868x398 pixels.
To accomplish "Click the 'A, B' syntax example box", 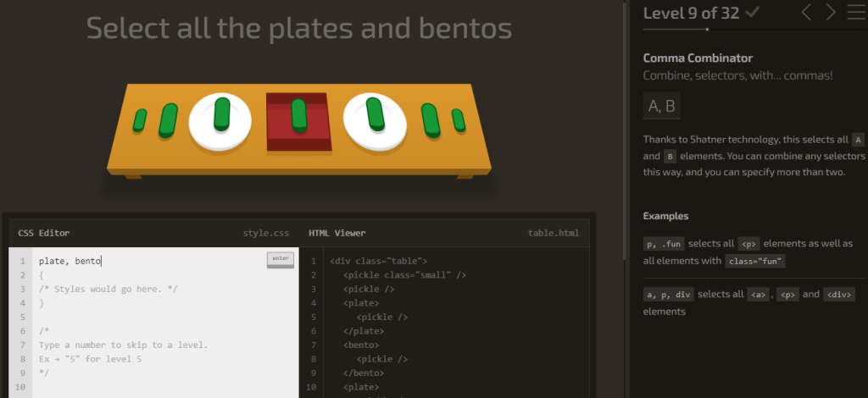I will 661,106.
